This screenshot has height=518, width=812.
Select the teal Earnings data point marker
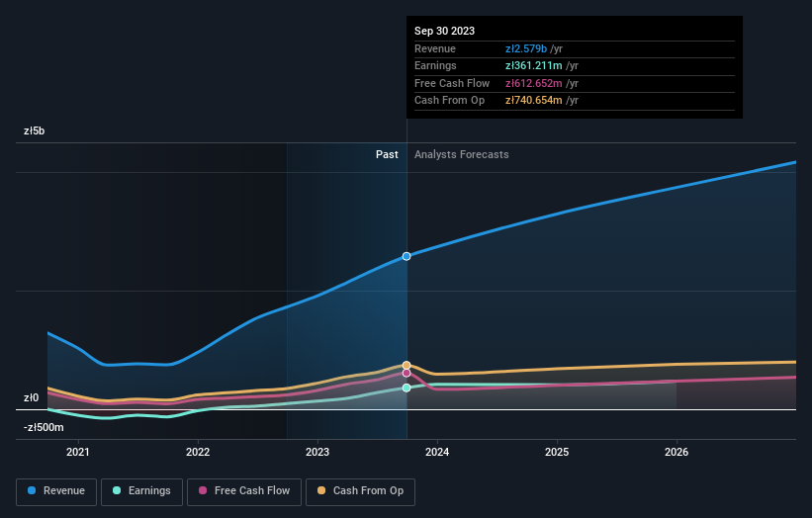click(406, 388)
